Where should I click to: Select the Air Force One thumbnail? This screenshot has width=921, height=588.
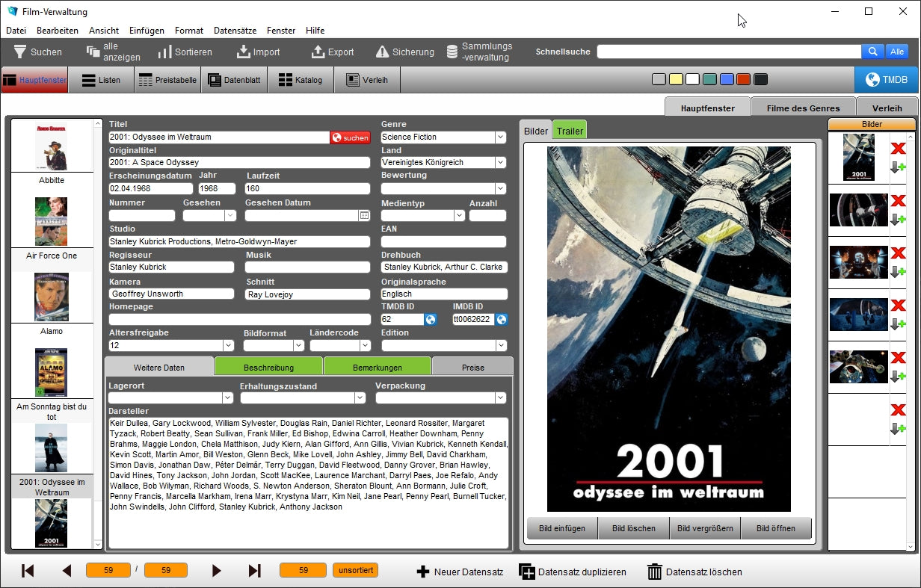tap(51, 221)
